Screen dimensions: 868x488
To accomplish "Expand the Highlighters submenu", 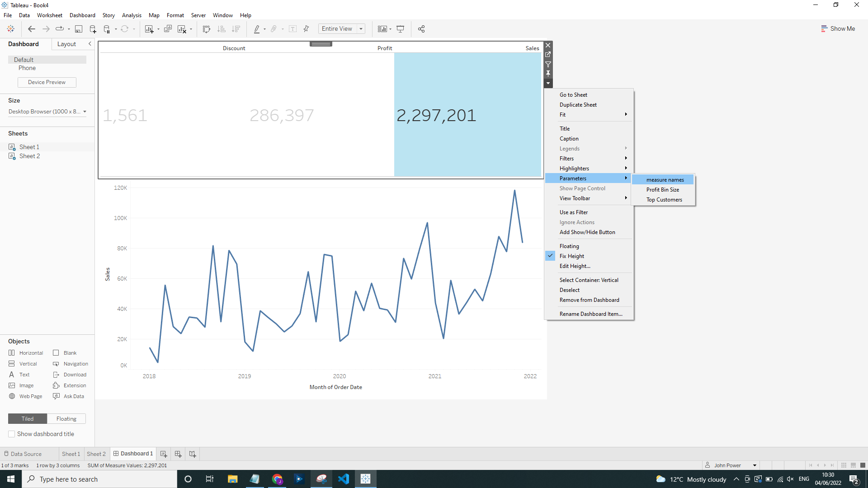I will (589, 169).
